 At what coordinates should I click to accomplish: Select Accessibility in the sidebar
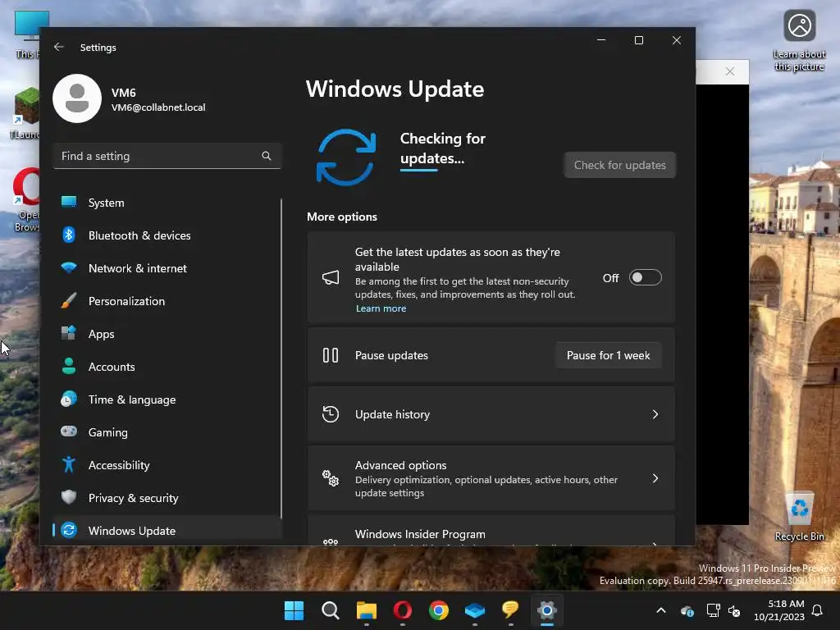(x=167, y=465)
